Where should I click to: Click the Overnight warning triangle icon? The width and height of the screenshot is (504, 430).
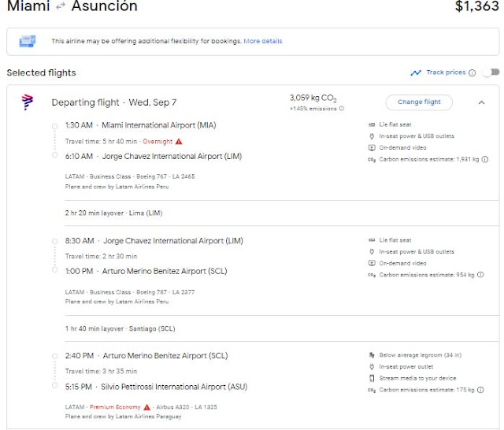click(179, 141)
